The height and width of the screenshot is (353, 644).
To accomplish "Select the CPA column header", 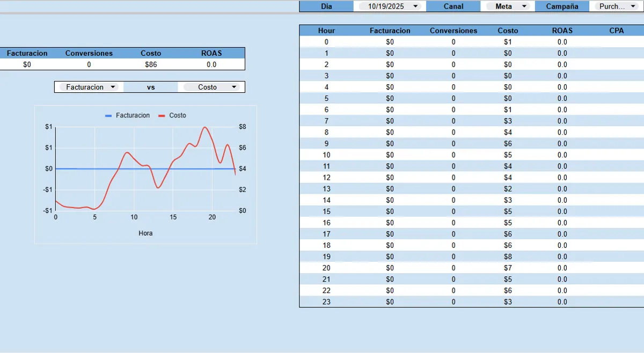I will (x=616, y=31).
